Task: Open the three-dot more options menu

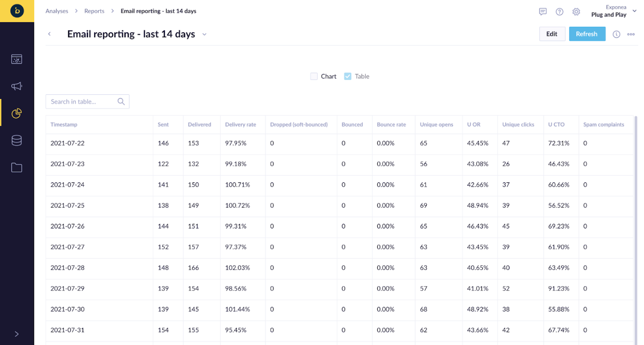Action: [x=631, y=34]
